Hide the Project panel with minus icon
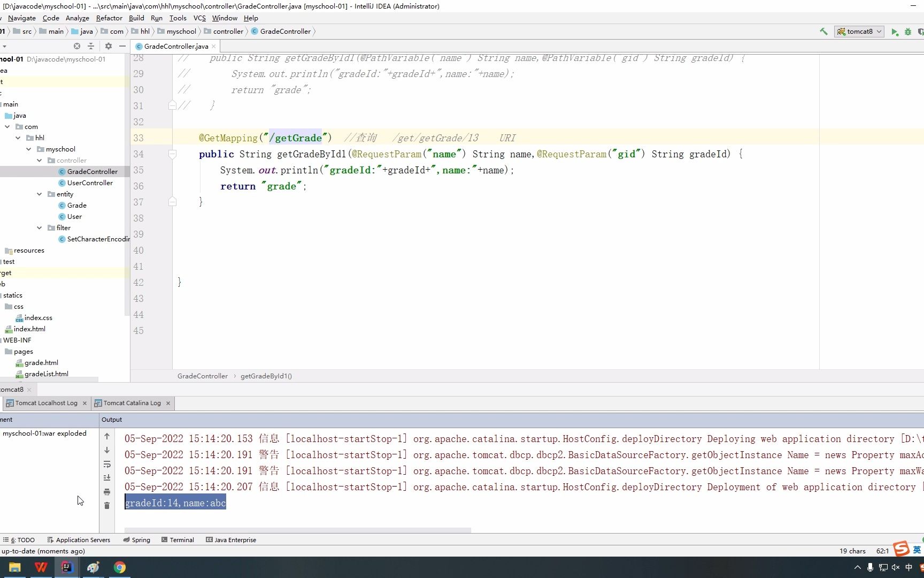Screen dimensions: 924x578 [122, 46]
